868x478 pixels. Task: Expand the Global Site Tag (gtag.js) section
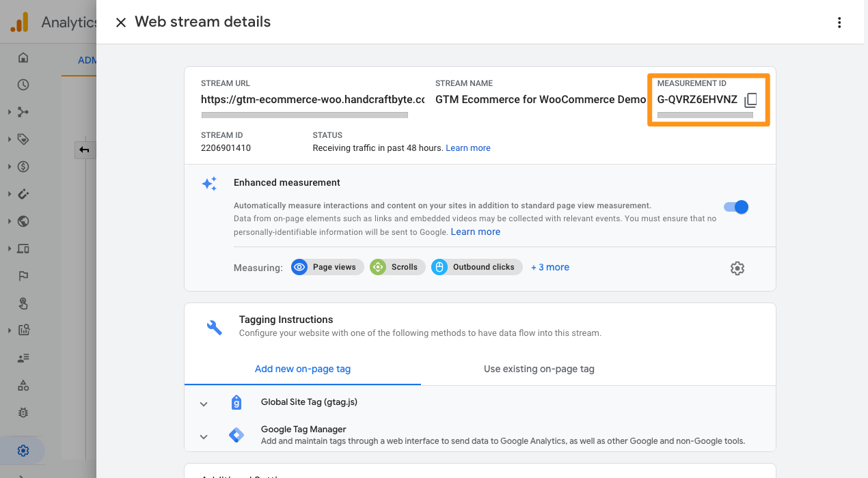(204, 404)
